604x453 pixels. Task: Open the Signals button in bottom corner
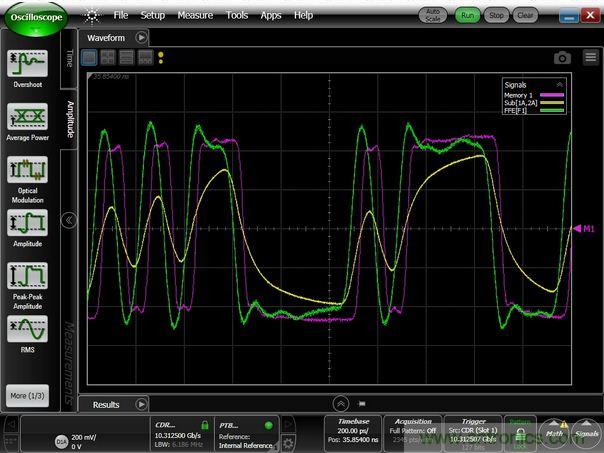(587, 432)
